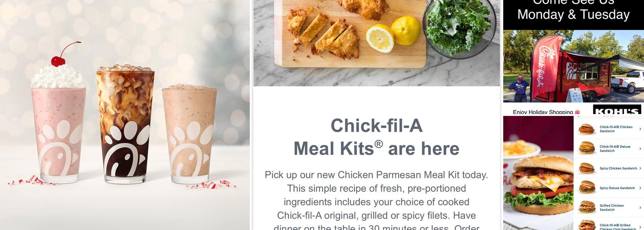Image resolution: width=644 pixels, height=230 pixels.
Task: Open the Spicy Deluxe Sandwich chevron arrow
Action: coord(640,188)
